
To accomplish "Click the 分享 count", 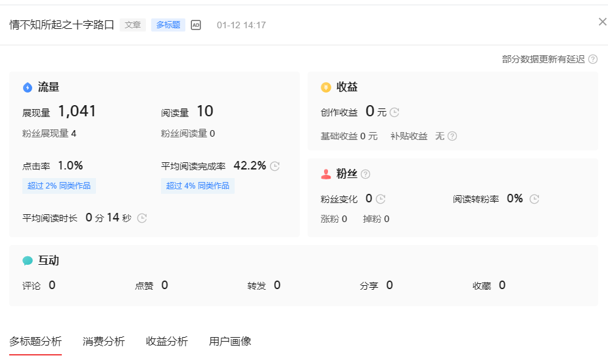I will (x=389, y=285).
